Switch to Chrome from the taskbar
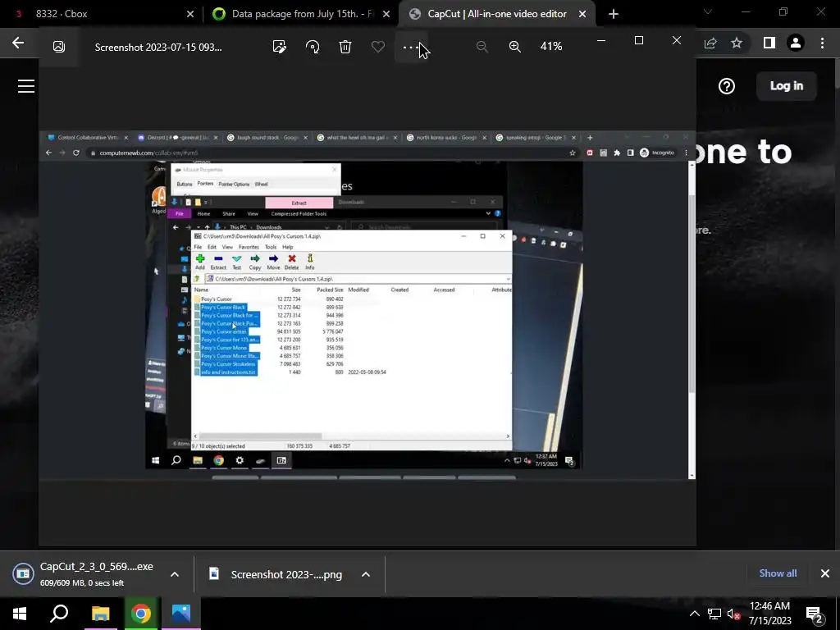This screenshot has width=840, height=630. (141, 614)
